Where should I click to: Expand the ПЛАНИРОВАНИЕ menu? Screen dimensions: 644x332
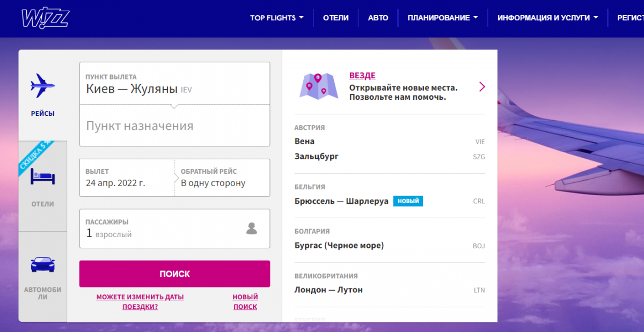[442, 18]
